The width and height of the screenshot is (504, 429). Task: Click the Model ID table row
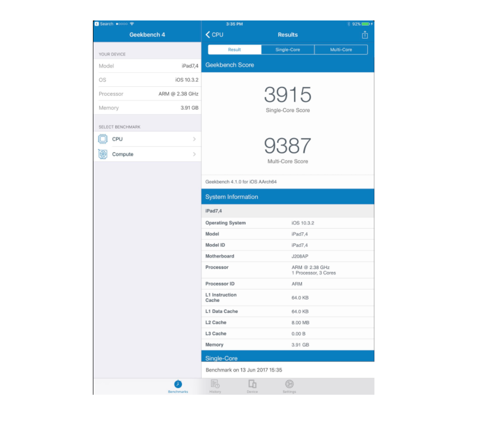[x=288, y=245]
